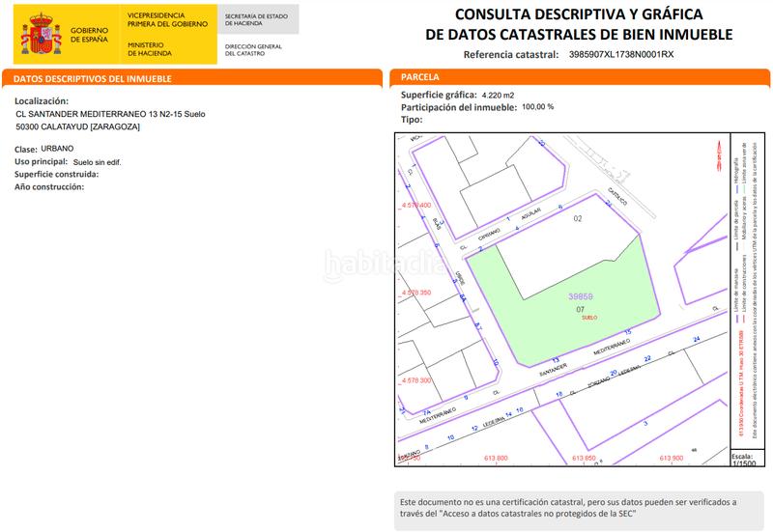773x532 pixels.
Task: Click parcel label 07 on the map
Action: (x=580, y=309)
